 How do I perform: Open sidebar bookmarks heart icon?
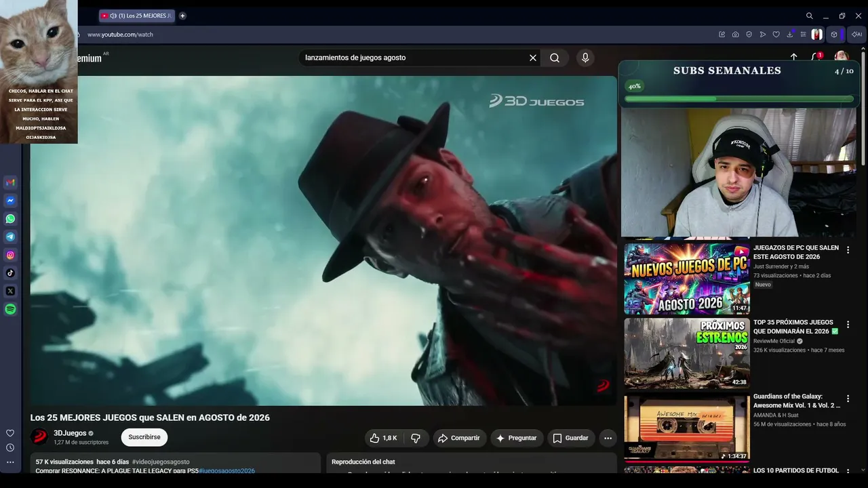(x=10, y=433)
